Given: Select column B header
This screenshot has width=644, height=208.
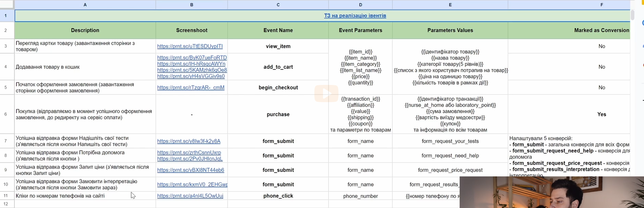Looking at the screenshot, I should pos(192,5).
